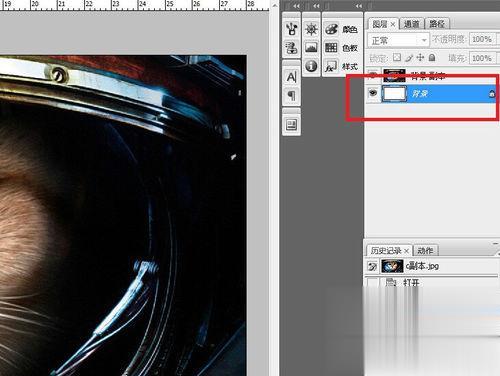The height and width of the screenshot is (376, 500).
Task: Open the Styles (样式) fx panel
Action: [342, 66]
